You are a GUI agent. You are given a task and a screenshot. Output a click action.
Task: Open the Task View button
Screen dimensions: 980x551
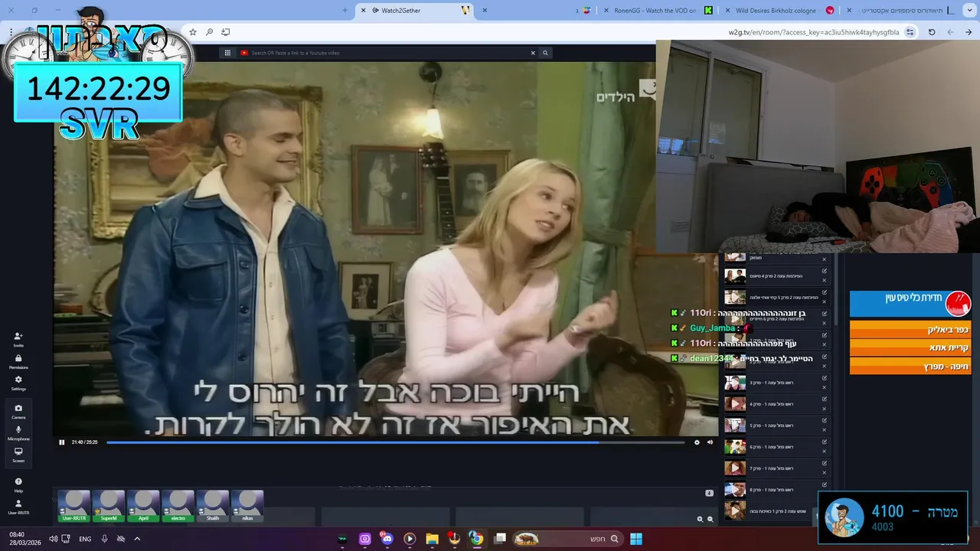click(500, 539)
